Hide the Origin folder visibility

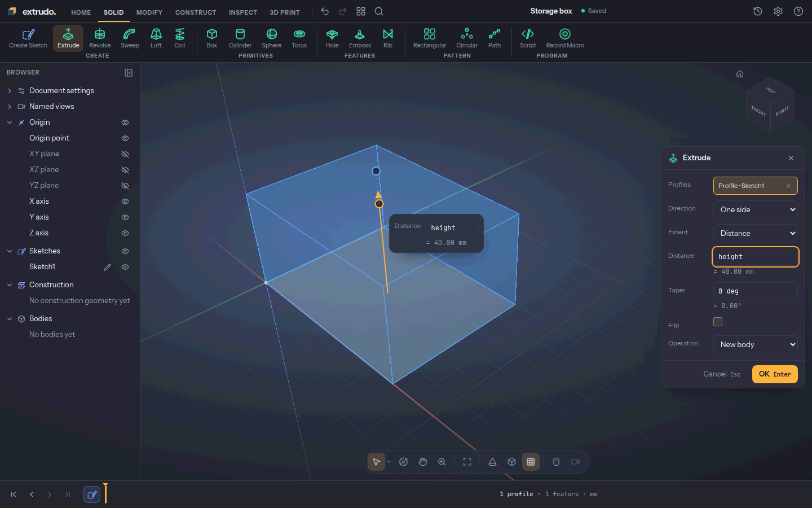point(125,122)
